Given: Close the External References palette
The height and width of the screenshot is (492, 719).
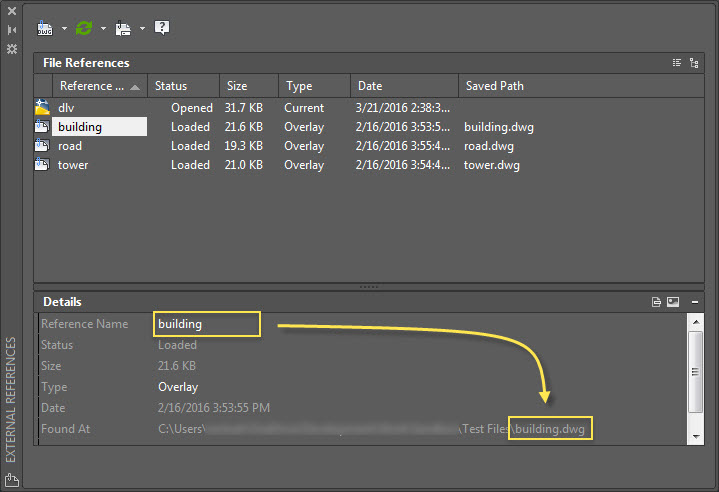Looking at the screenshot, I should (x=12, y=11).
